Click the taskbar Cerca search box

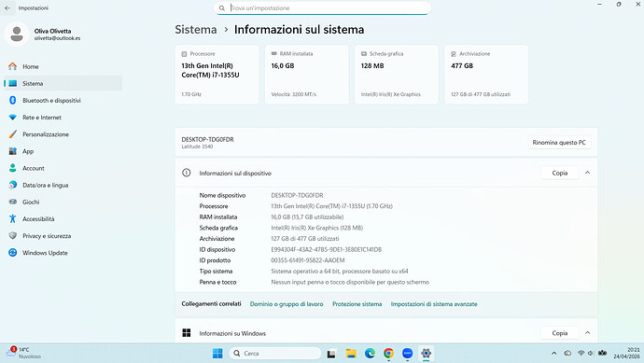tap(274, 353)
